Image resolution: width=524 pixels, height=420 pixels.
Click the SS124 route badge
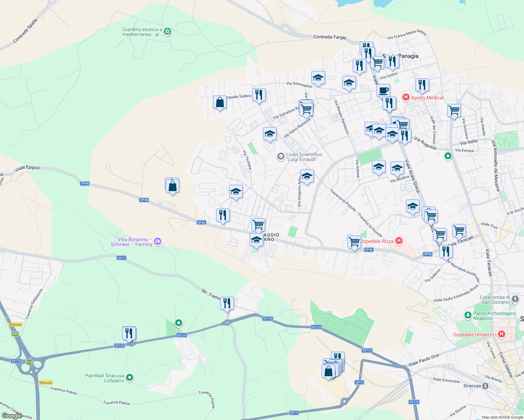point(268,318)
